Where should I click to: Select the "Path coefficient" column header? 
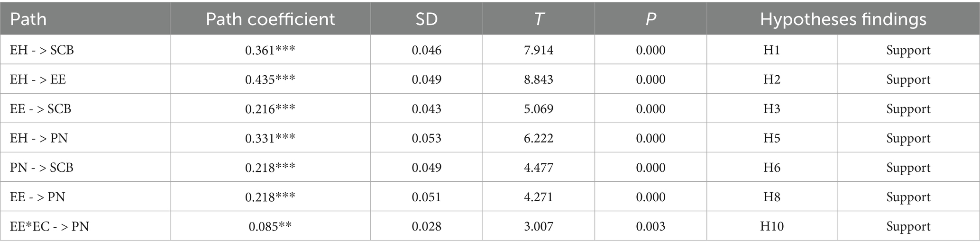[x=270, y=19]
